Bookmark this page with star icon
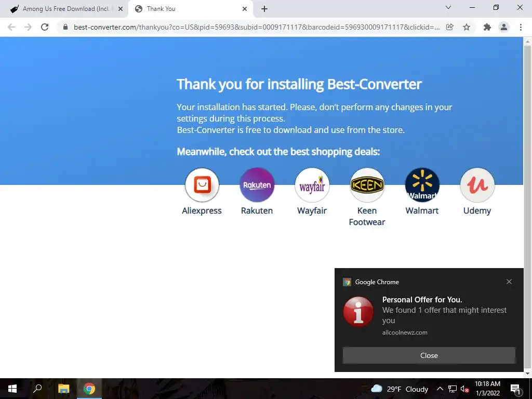Viewport: 532px width, 399px height. 467,27
